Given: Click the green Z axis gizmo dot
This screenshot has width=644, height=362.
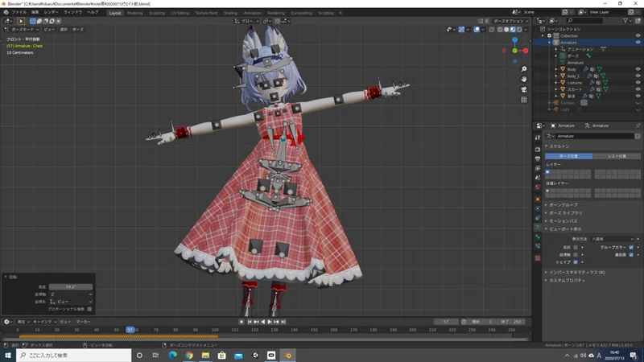Looking at the screenshot, I should (514, 51).
